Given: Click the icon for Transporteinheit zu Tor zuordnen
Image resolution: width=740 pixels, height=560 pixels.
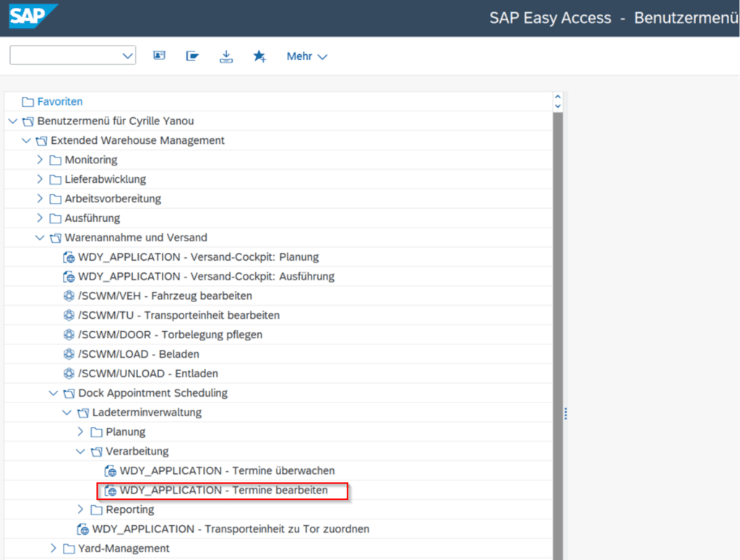Looking at the screenshot, I should (82, 530).
